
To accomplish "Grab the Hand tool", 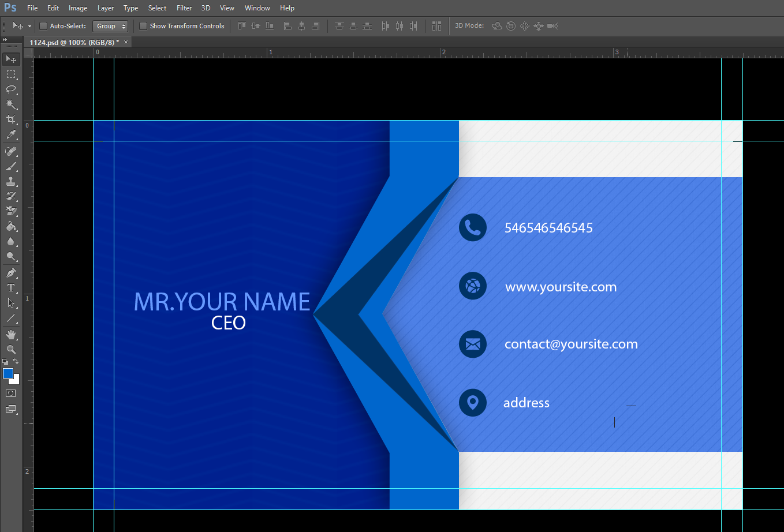I will point(11,334).
